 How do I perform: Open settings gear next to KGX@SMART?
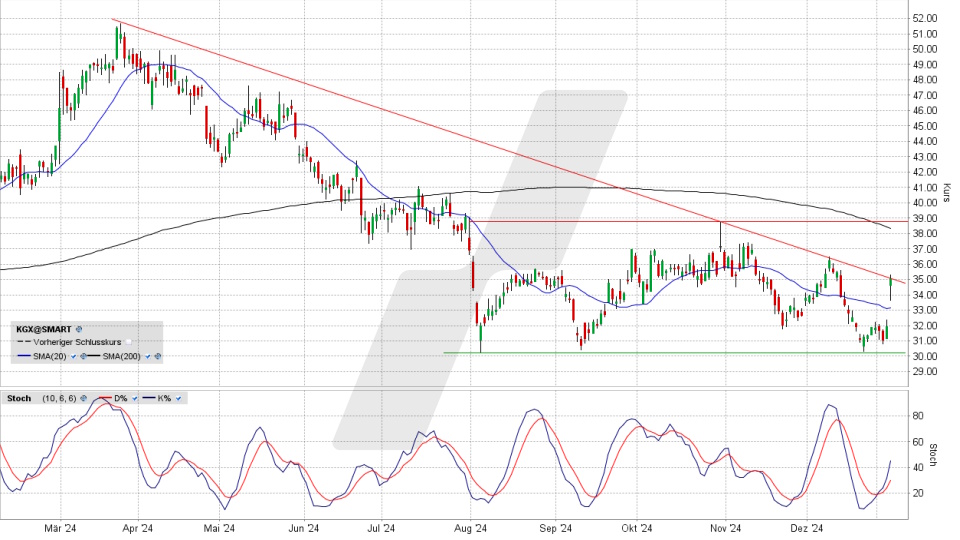point(79,329)
